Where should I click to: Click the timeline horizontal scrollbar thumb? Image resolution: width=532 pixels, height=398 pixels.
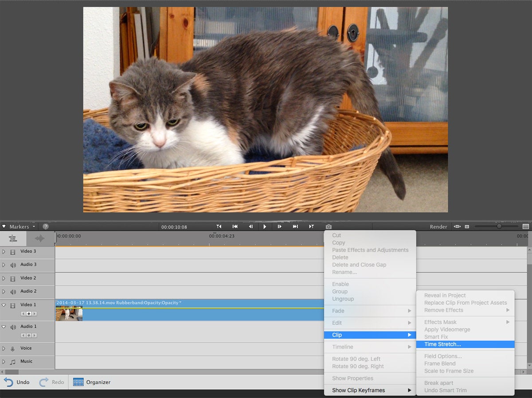[x=12, y=372]
